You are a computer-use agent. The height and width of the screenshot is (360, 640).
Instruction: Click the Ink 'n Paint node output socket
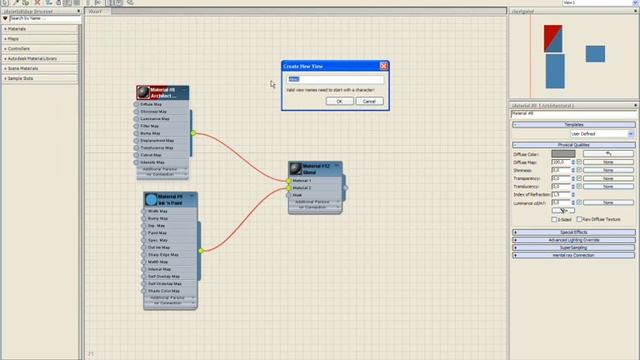pos(201,251)
